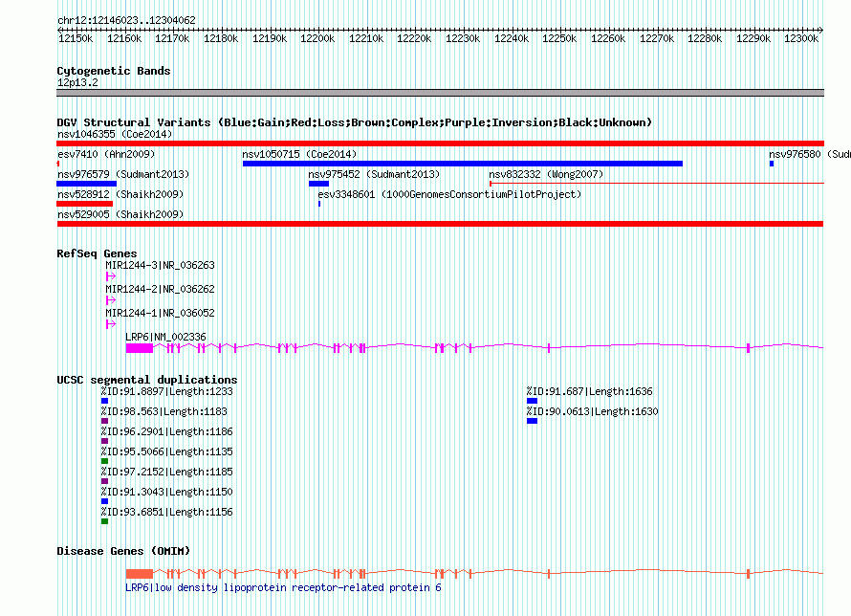Click the chr12:12146023..12304062 coordinates text

coord(126,20)
